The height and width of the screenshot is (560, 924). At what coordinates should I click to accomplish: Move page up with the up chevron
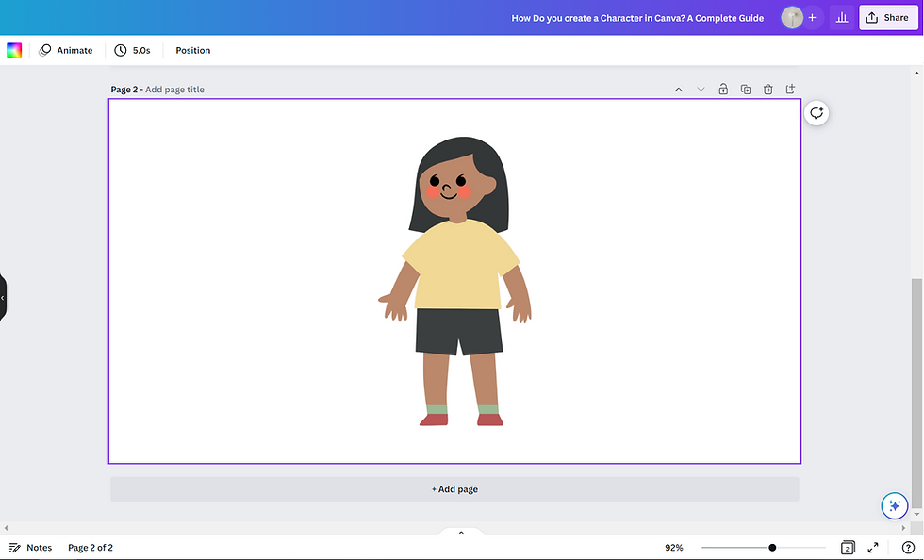coord(678,90)
